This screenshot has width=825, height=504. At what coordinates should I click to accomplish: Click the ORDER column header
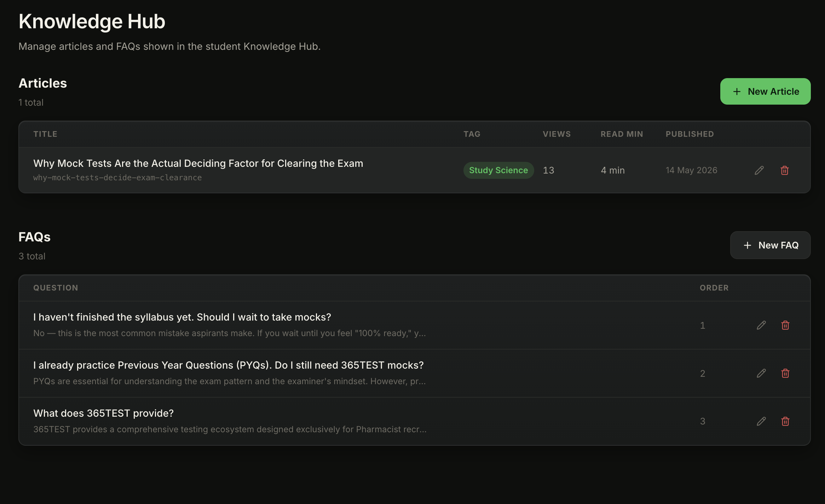tap(714, 288)
